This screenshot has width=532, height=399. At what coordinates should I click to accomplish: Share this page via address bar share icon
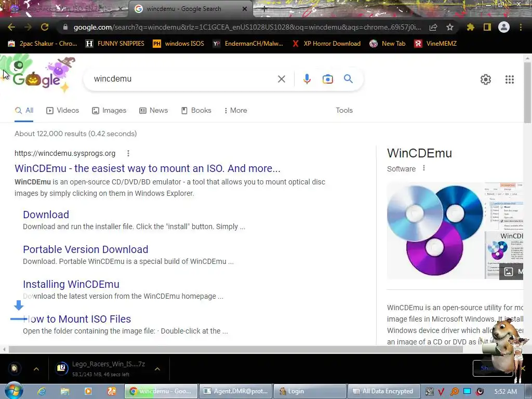(433, 27)
